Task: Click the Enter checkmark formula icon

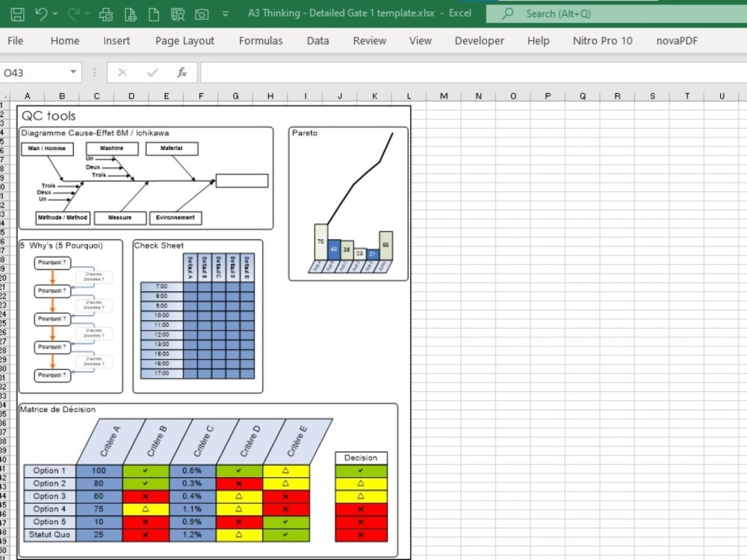Action: pos(152,72)
